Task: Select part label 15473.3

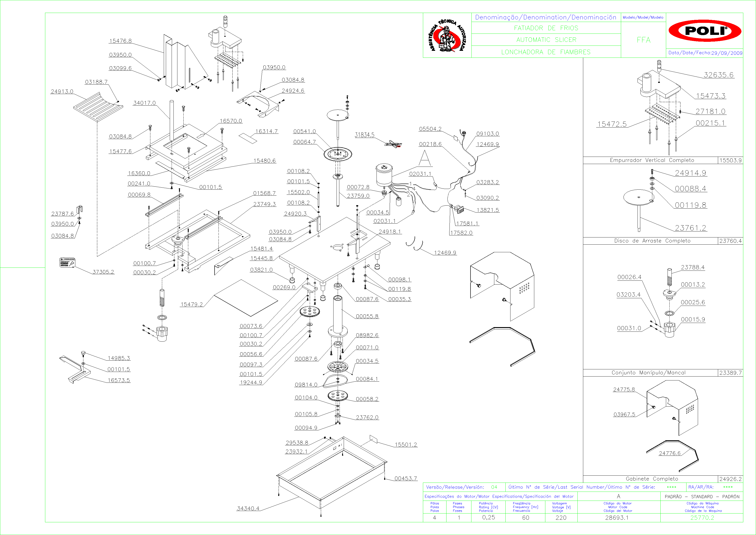Action: [x=710, y=96]
